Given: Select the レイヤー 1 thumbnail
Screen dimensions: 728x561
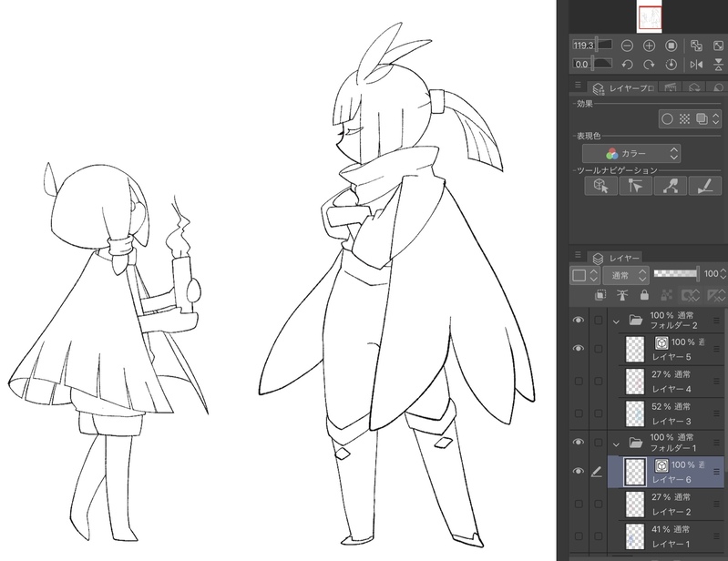Looking at the screenshot, I should pos(635,537).
